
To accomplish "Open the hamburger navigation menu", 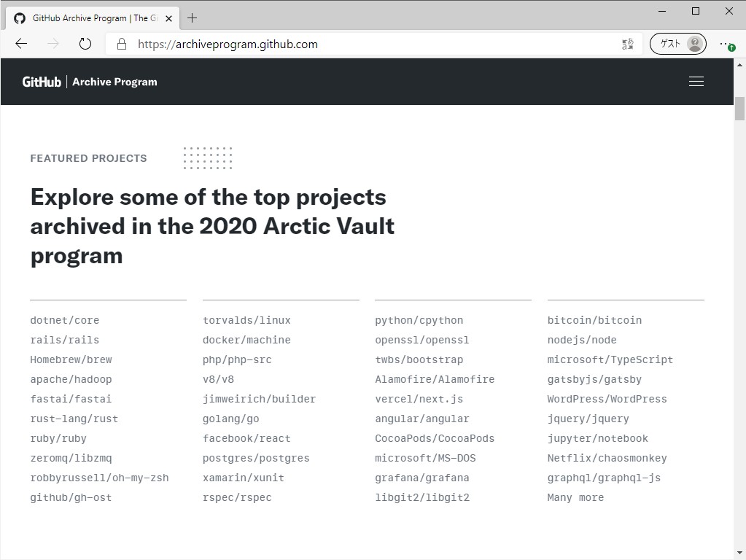I will coord(696,81).
